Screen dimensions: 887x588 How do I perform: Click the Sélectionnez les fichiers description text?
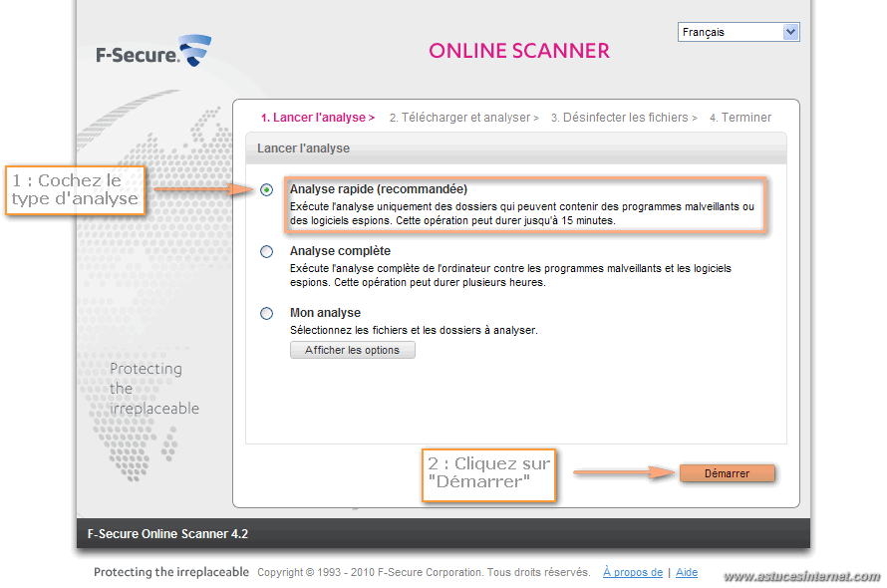point(414,330)
